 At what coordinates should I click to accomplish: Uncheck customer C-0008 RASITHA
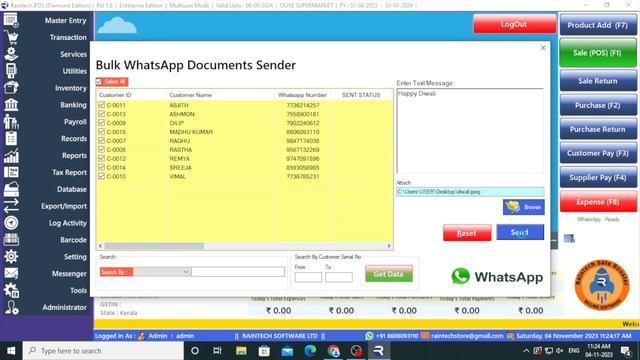click(101, 149)
